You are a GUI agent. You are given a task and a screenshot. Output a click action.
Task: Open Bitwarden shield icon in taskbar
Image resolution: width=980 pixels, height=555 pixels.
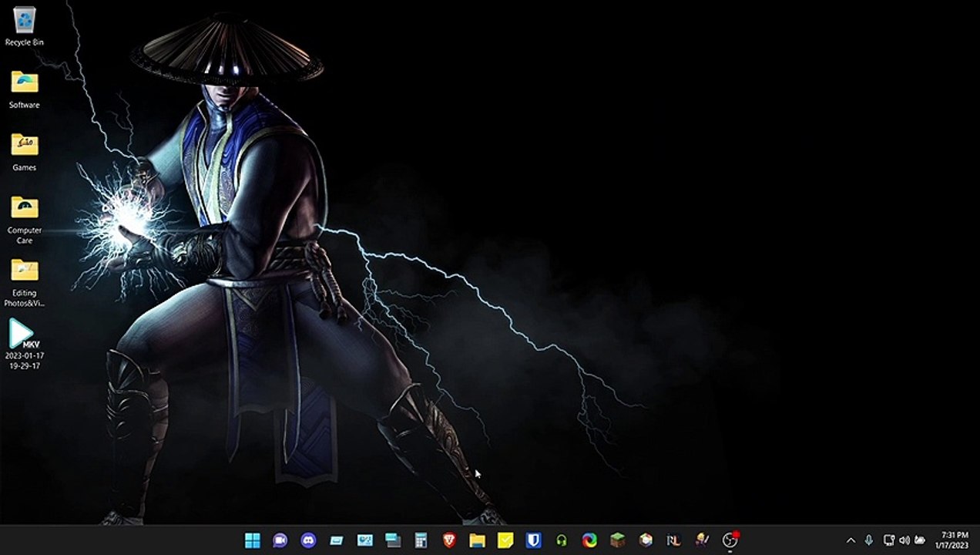point(533,540)
